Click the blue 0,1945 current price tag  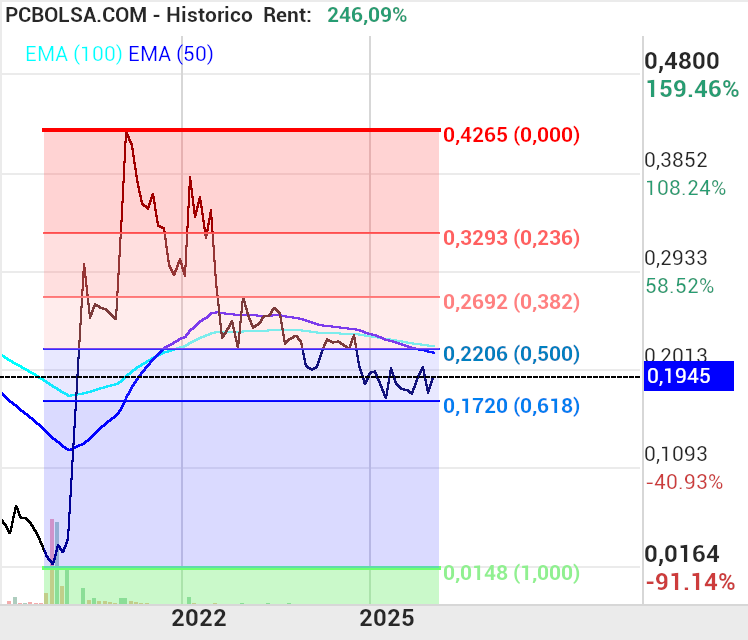click(x=690, y=376)
